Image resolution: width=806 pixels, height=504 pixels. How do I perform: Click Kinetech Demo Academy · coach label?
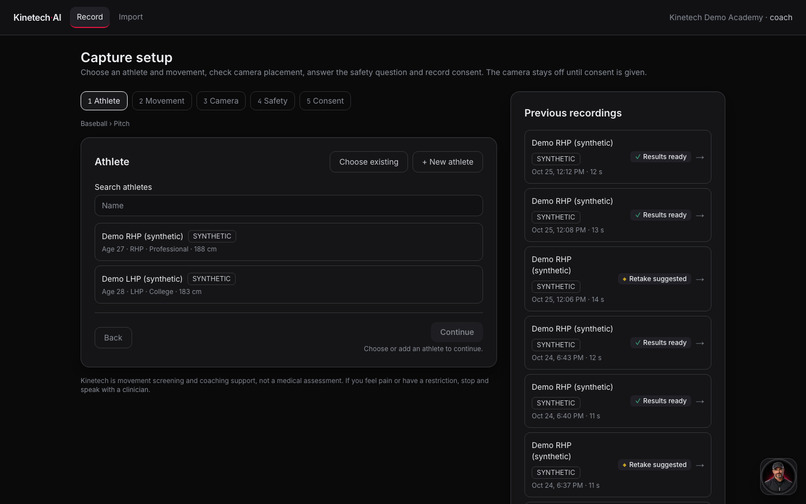[x=730, y=17]
